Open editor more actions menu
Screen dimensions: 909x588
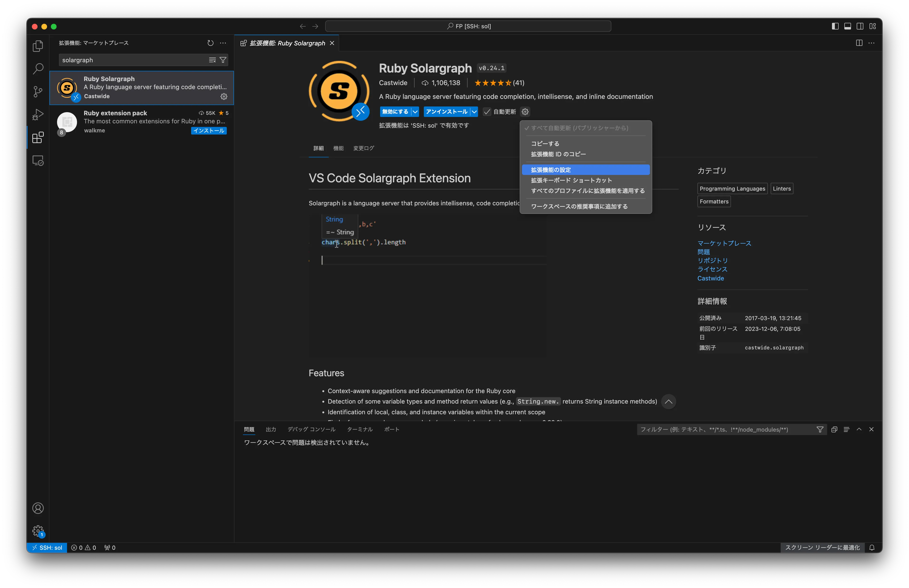click(872, 43)
